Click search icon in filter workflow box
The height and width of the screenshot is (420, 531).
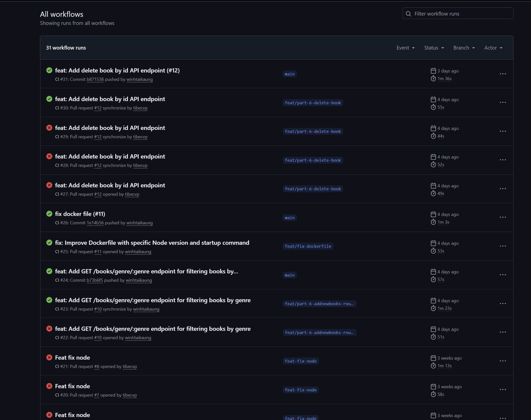click(x=408, y=14)
